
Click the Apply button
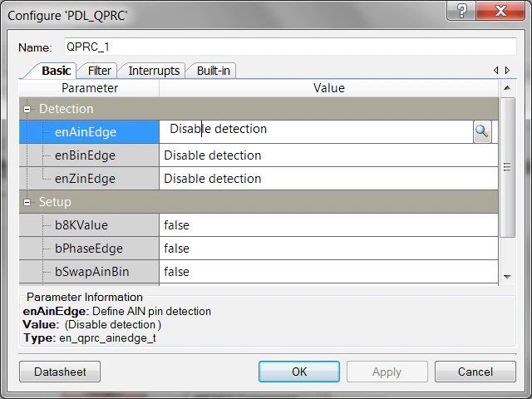point(387,372)
